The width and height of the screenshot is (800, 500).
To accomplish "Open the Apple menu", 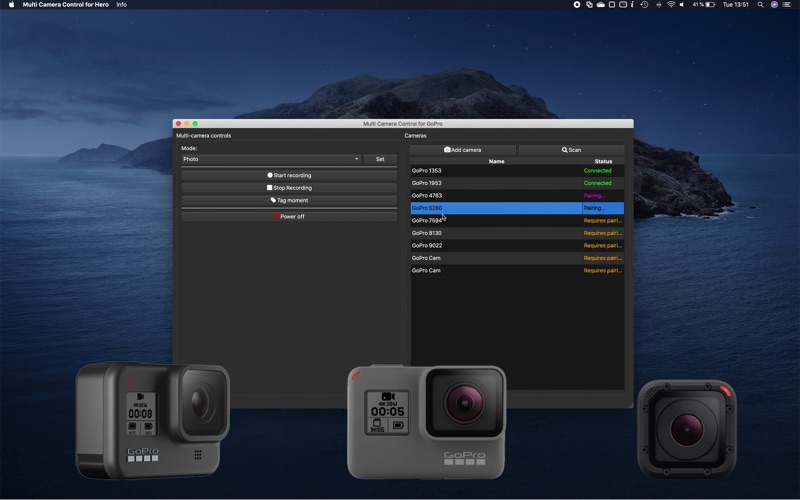I will pos(12,5).
